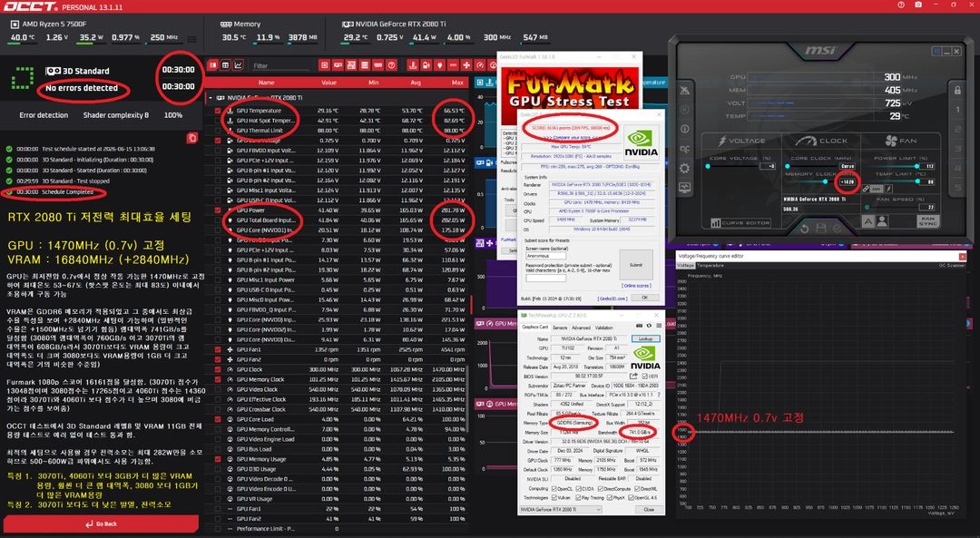Viewport: 980px width, 538px height.
Task: Uncheck GPU Memory Clock row checkbox
Action: pos(218,379)
